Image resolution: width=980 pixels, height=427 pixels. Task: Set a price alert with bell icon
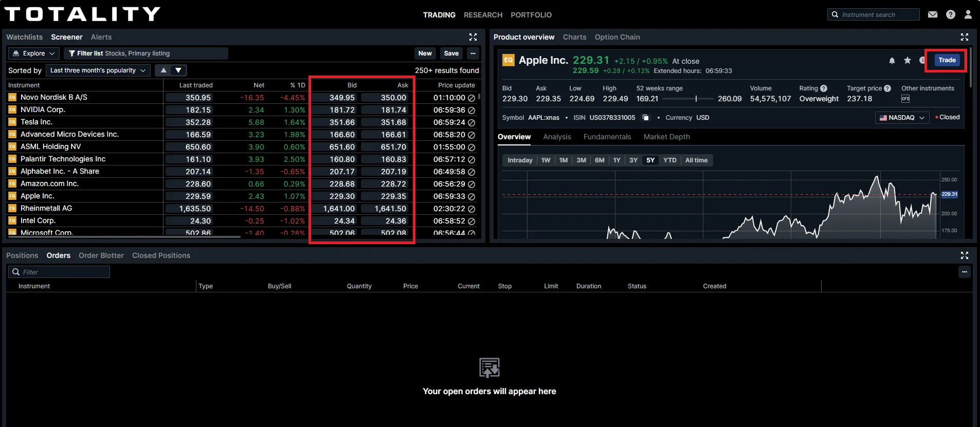[892, 61]
